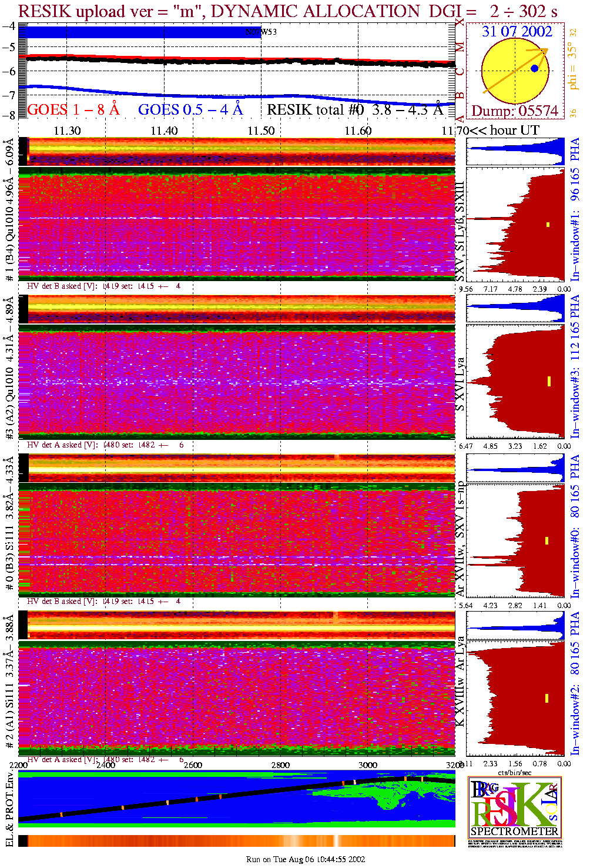Click the orange arrow tip on solar disk

[546, 51]
